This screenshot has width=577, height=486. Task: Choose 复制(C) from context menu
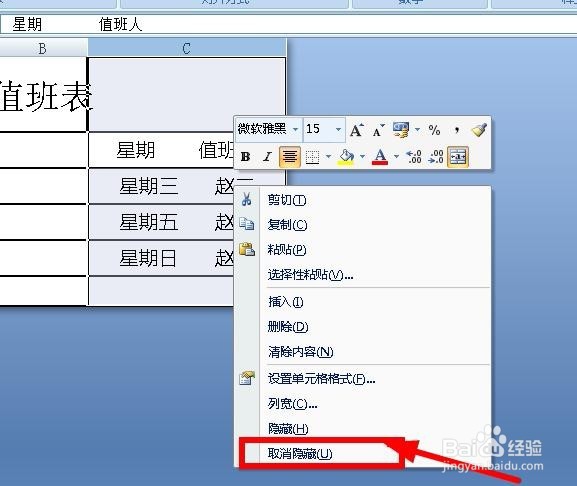362,224
